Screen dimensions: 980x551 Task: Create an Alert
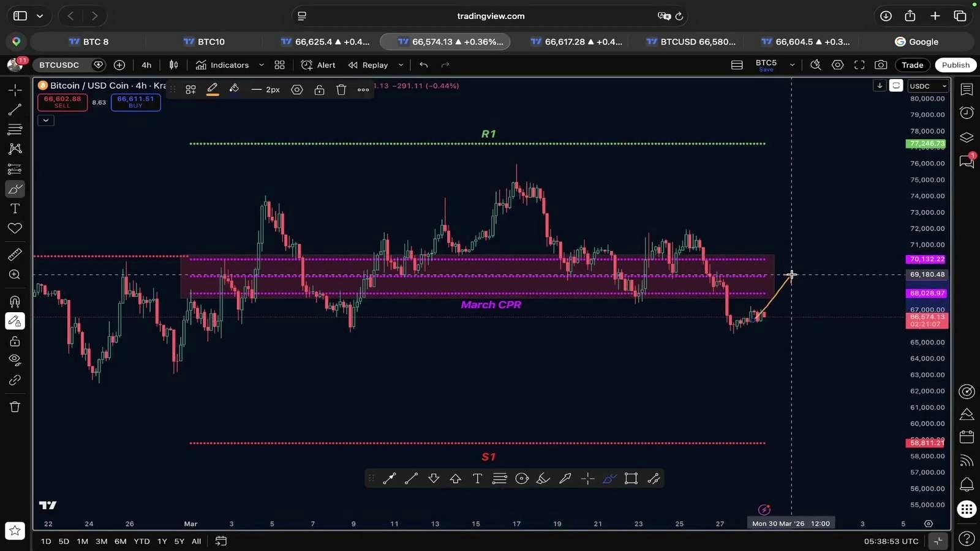(318, 65)
